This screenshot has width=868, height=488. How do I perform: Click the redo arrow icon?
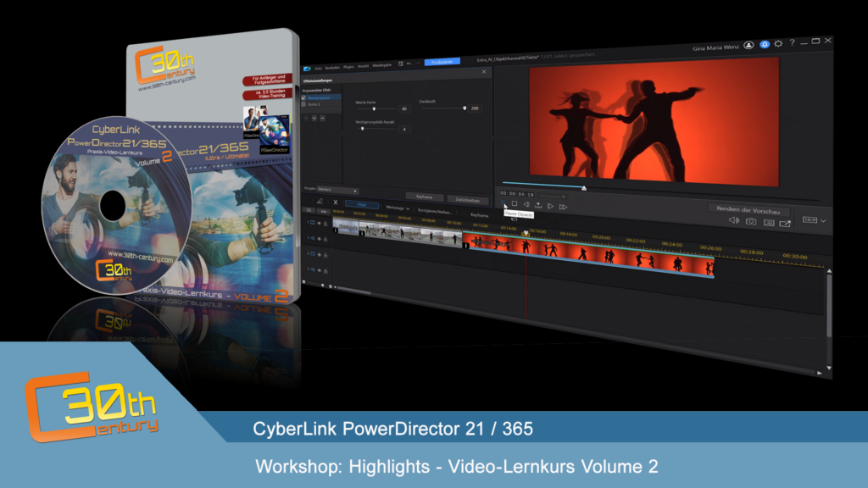pos(417,63)
